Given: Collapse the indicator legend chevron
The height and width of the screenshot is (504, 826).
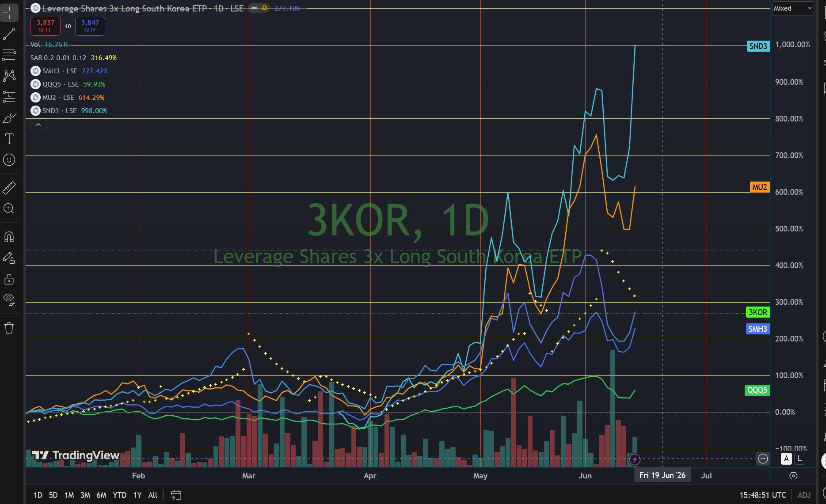Looking at the screenshot, I should [x=38, y=125].
